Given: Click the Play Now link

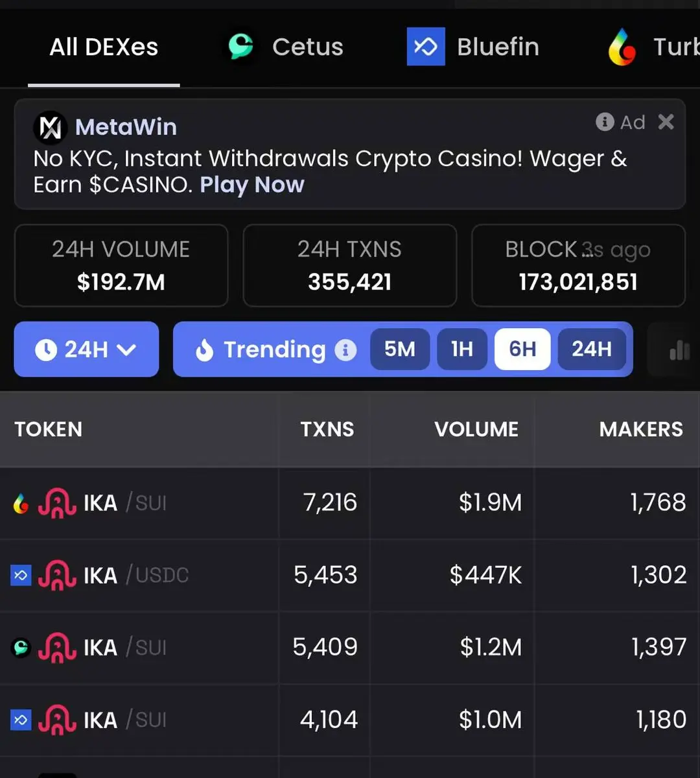Looking at the screenshot, I should (x=252, y=185).
